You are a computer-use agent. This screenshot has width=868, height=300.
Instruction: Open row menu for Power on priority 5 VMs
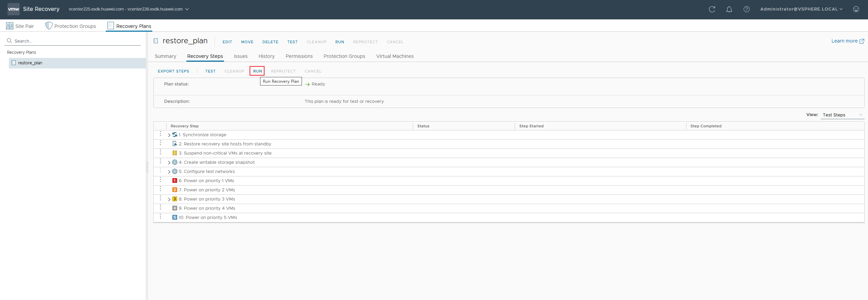(160, 217)
